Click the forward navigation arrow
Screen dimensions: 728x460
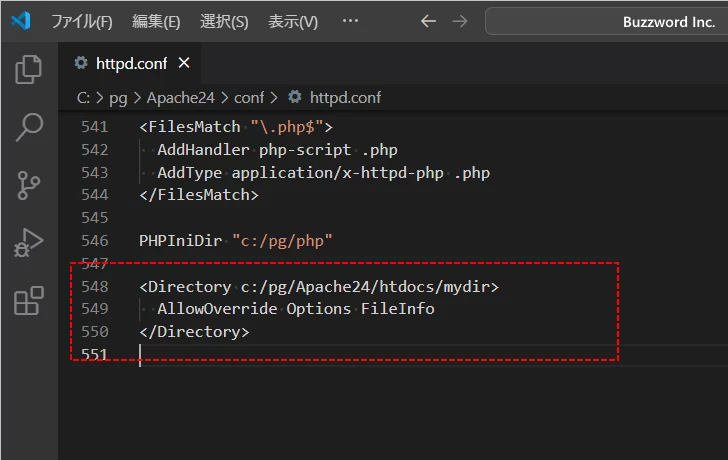coord(459,21)
